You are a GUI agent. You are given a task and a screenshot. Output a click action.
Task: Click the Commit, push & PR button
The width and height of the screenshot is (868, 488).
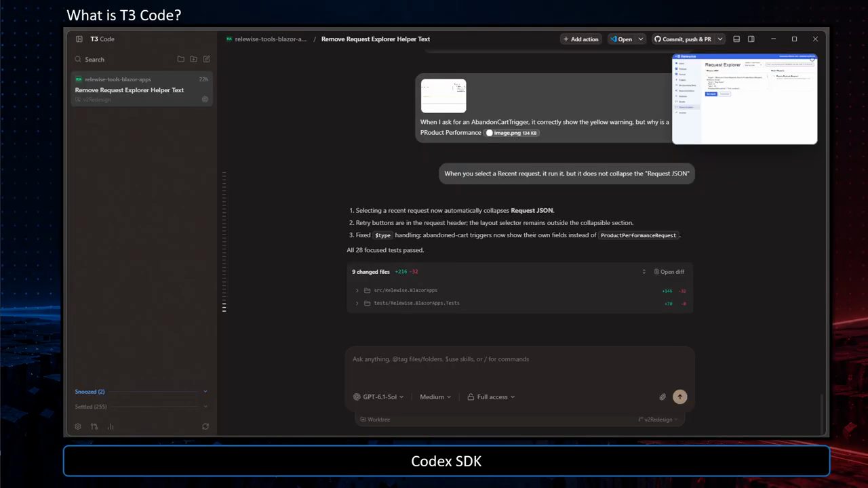683,39
